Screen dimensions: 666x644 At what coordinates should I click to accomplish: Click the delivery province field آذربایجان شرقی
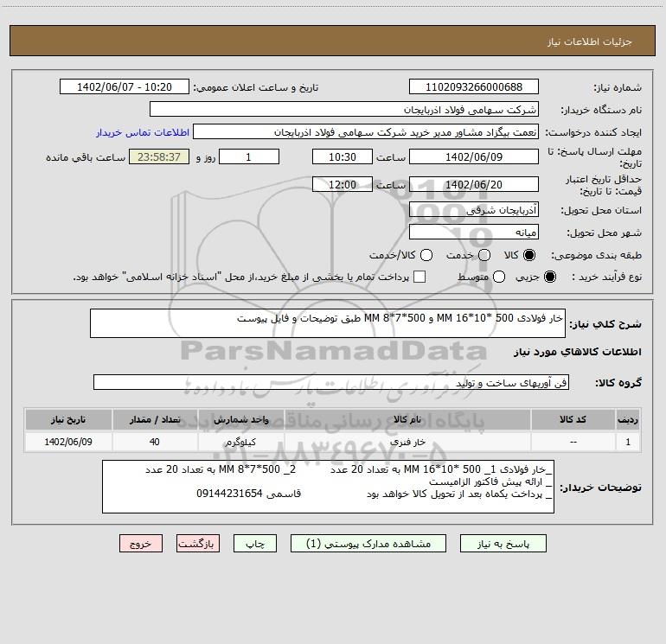474,210
